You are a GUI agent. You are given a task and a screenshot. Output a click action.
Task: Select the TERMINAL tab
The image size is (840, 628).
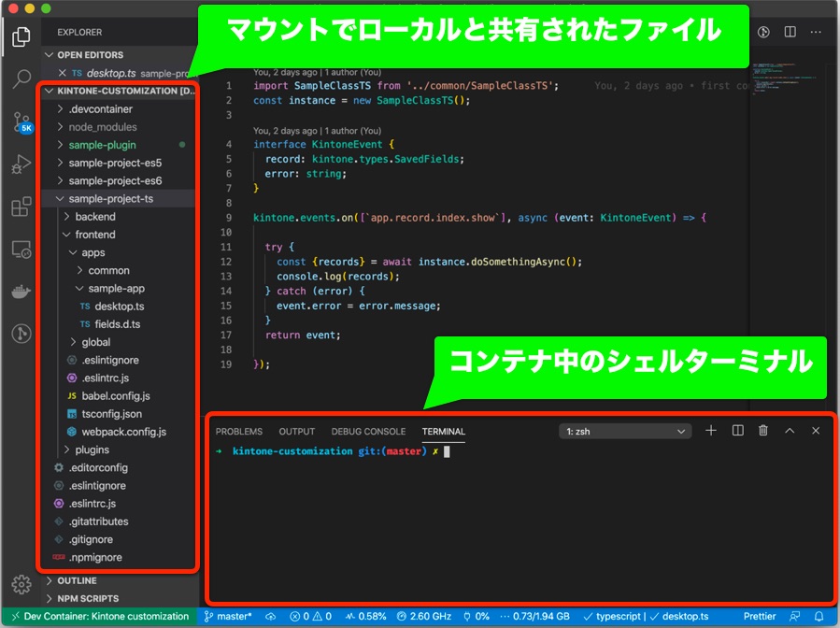pos(443,432)
